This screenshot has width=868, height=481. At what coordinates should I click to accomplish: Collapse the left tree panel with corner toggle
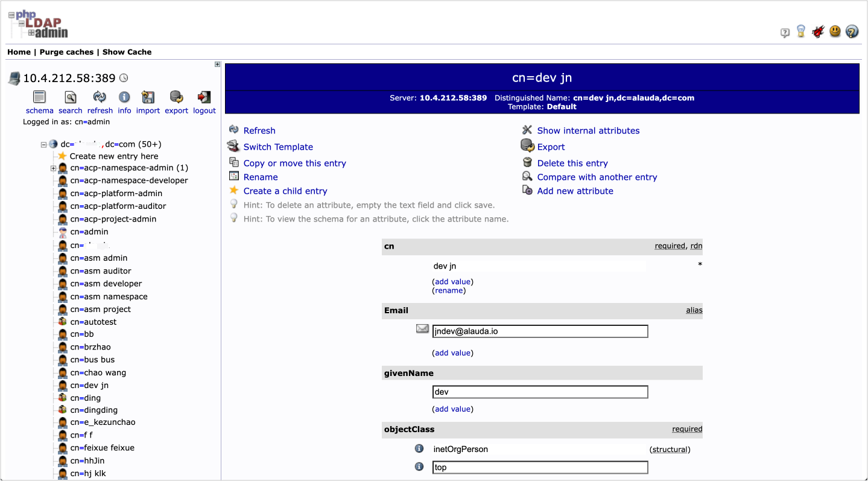click(x=217, y=65)
